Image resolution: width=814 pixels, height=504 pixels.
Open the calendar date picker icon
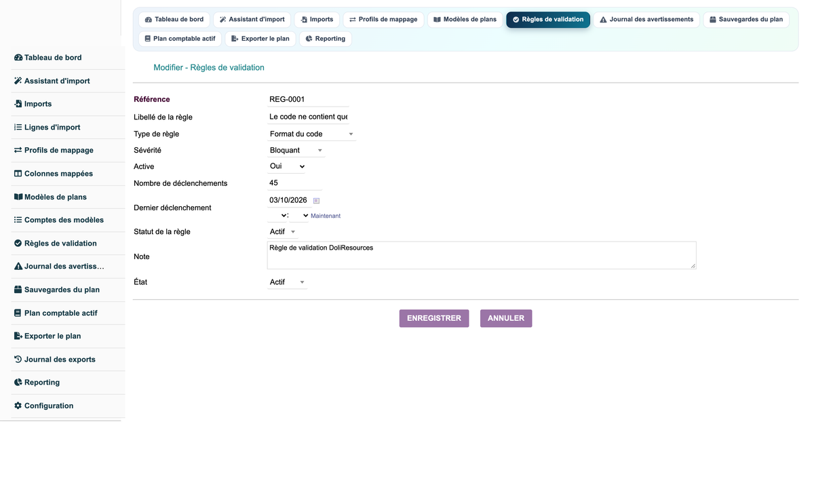316,201
